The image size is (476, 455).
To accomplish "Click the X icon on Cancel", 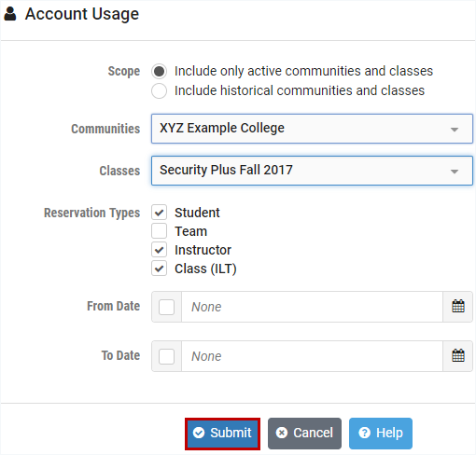I will point(282,433).
